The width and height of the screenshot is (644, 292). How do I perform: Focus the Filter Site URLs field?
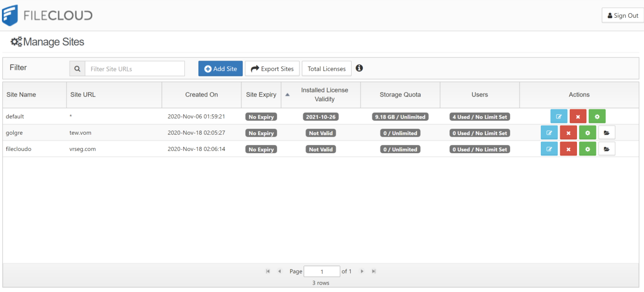[x=135, y=69]
